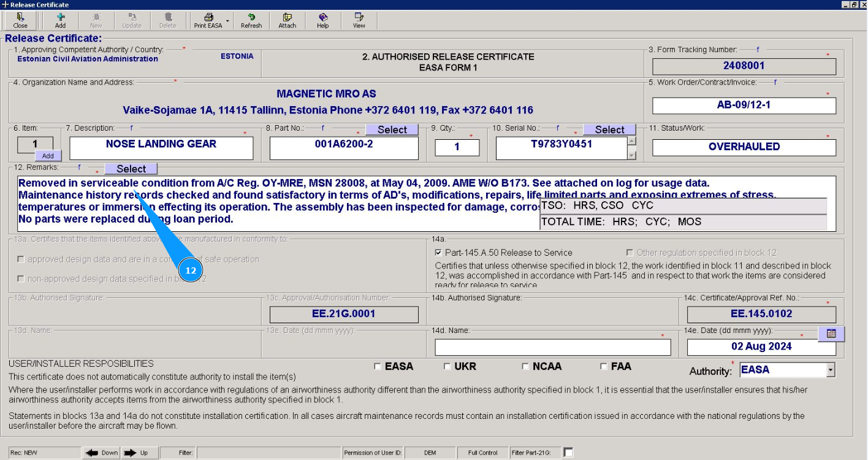Expand the Authority dropdown showing EASA
This screenshot has width=868, height=460.
click(x=830, y=370)
